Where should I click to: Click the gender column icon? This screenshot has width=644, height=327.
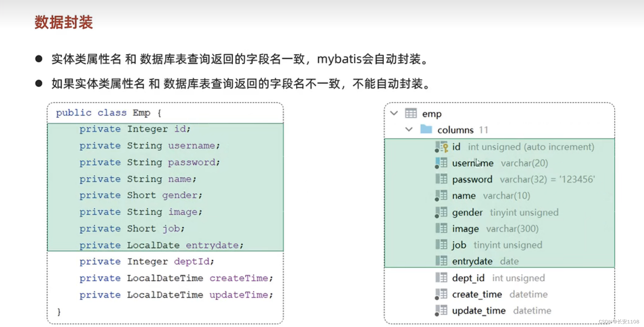(x=441, y=212)
